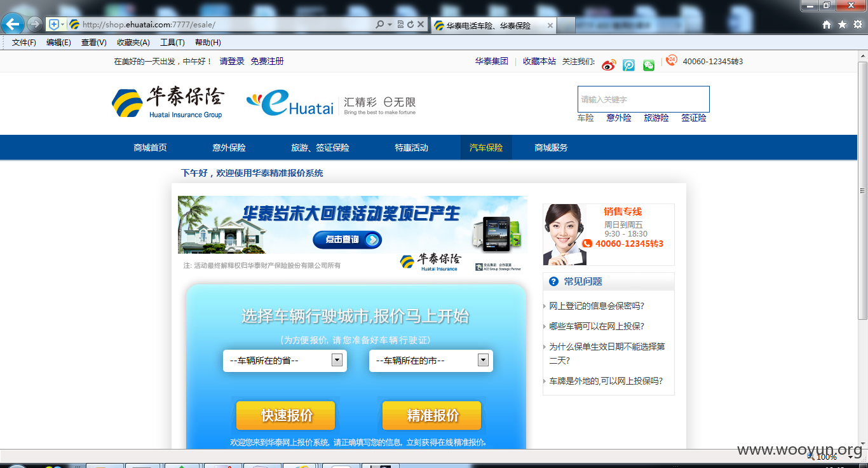Click the Weibo follow icon
Image resolution: width=868 pixels, height=468 pixels.
tap(609, 64)
